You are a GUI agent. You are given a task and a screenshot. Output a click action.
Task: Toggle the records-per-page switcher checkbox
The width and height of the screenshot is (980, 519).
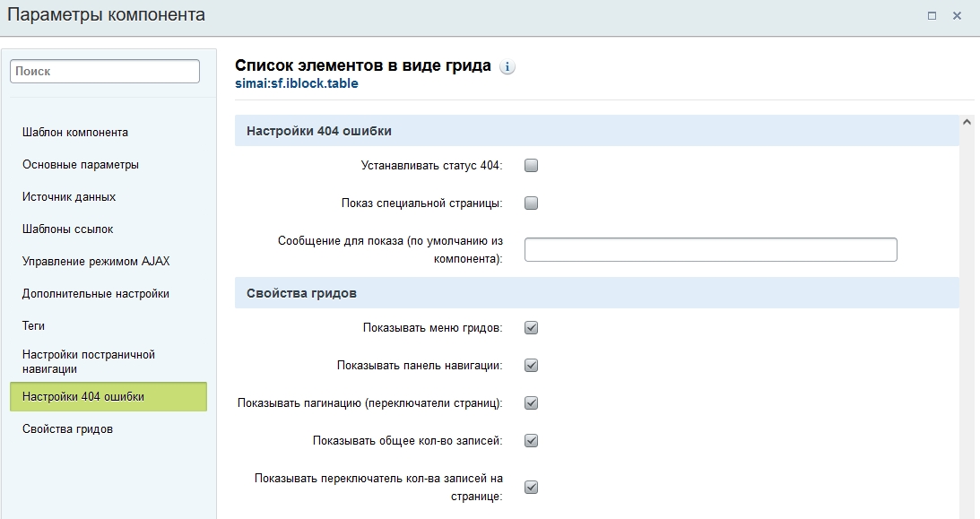tap(531, 488)
